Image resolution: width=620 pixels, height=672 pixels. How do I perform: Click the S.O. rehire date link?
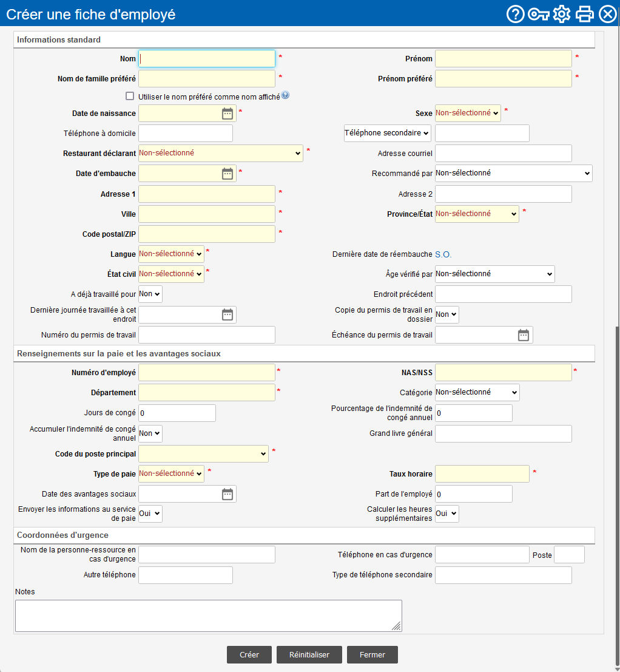[x=443, y=254]
